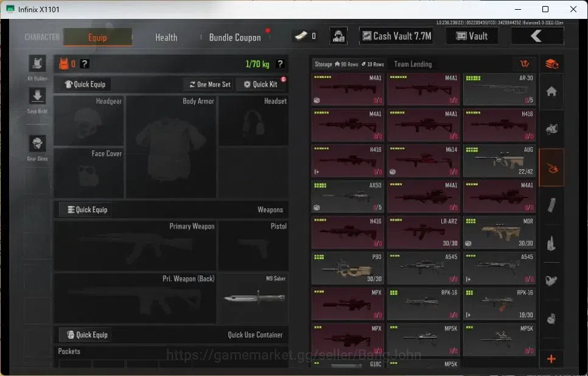Image resolution: width=588 pixels, height=376 pixels.
Task: Filter storage by helmet category
Action: tap(551, 129)
